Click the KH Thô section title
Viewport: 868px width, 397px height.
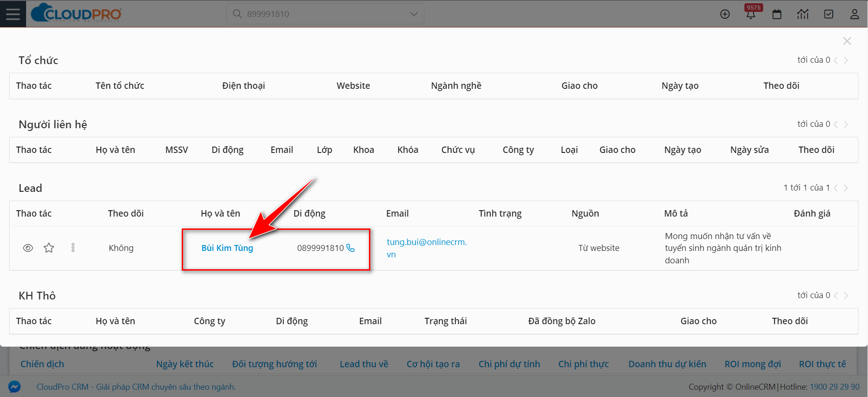click(37, 296)
